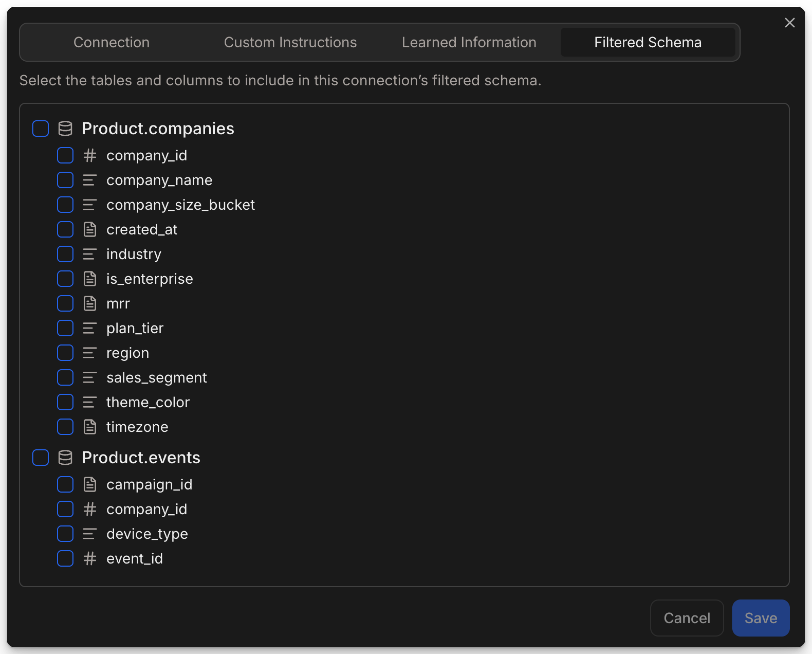
Task: Click the document icon next to campaign_id
Action: pos(90,485)
